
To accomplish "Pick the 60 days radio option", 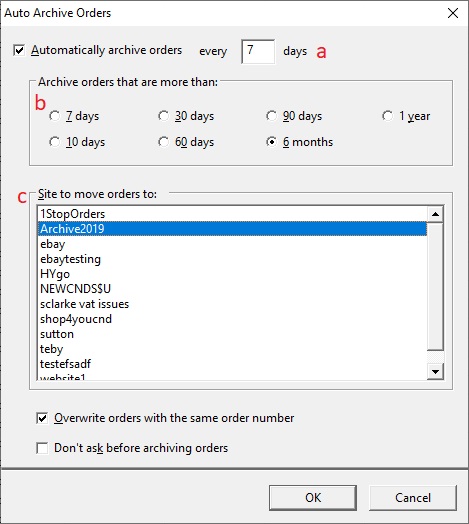I will pyautogui.click(x=163, y=142).
